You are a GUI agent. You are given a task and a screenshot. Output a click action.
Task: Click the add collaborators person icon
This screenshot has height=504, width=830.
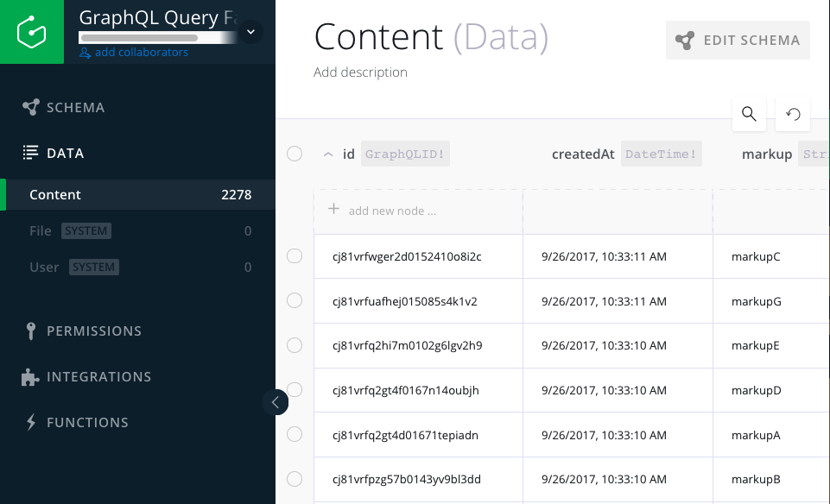click(x=85, y=53)
